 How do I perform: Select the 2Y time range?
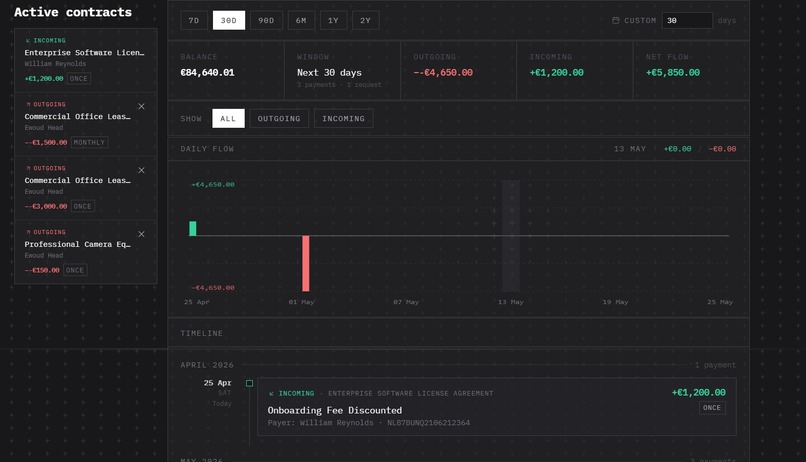pos(365,21)
